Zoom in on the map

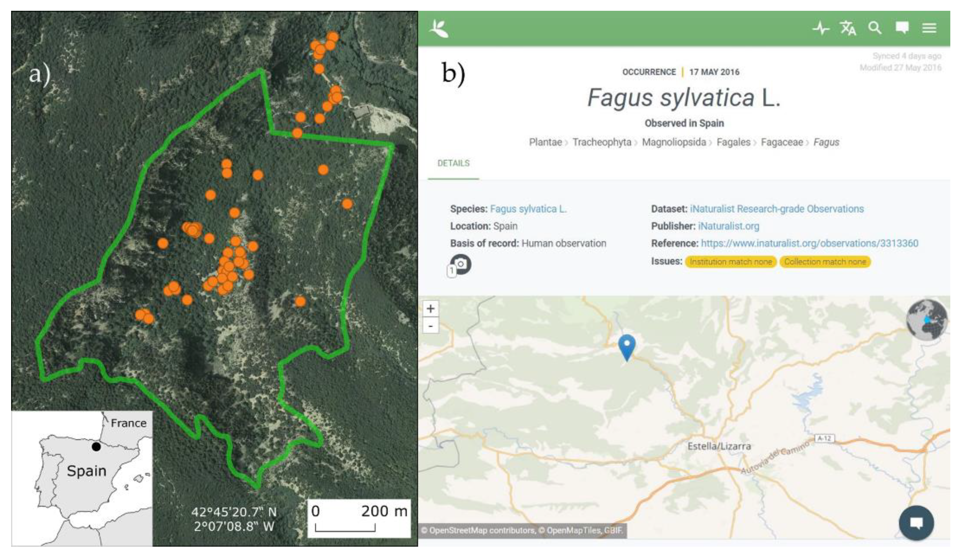pyautogui.click(x=431, y=309)
